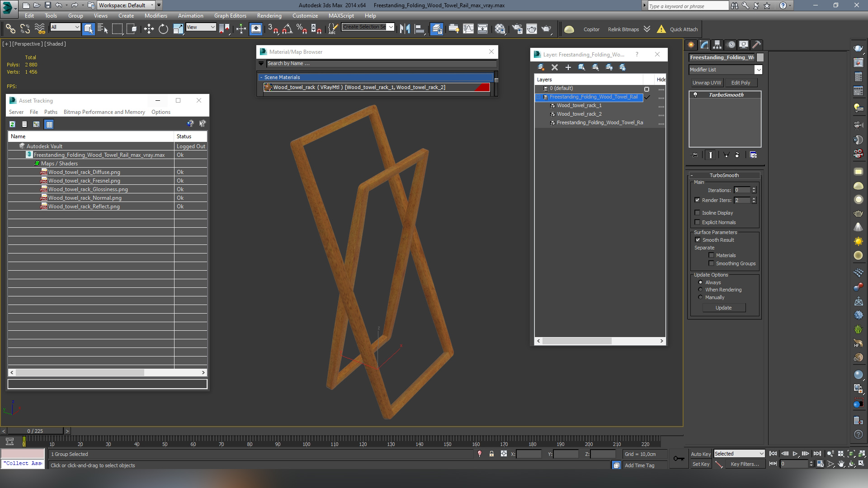Delete the layer with the X icon

click(x=555, y=67)
